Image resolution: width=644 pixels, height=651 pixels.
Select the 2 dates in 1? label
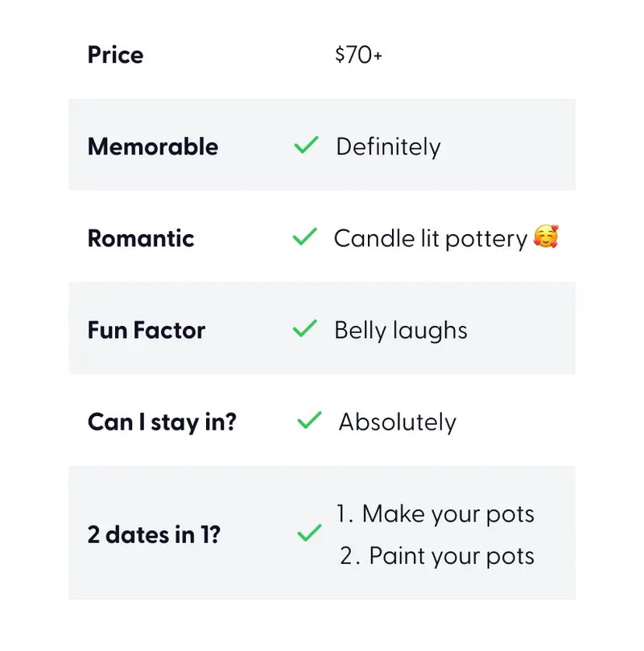pyautogui.click(x=154, y=535)
